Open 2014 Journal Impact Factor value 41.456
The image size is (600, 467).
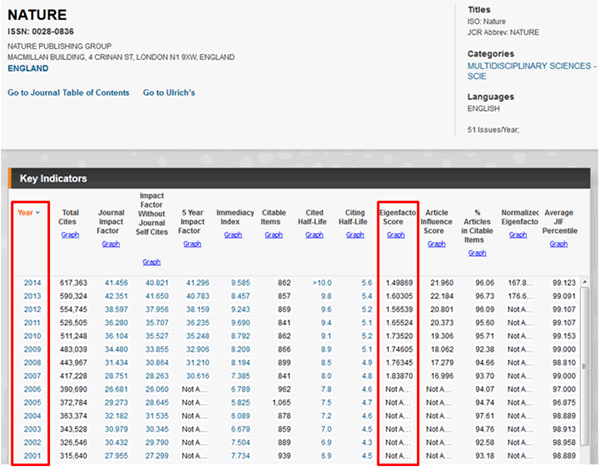[114, 284]
